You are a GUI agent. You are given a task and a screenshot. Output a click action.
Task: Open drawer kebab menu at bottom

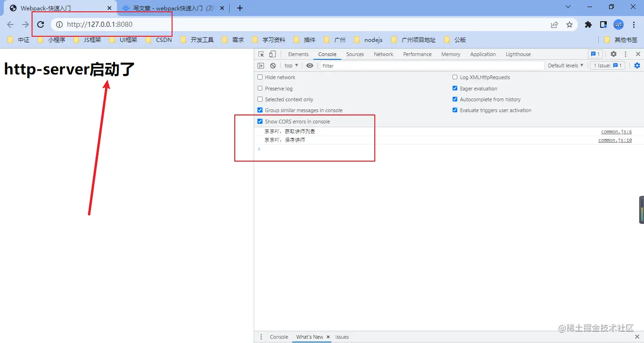point(261,337)
